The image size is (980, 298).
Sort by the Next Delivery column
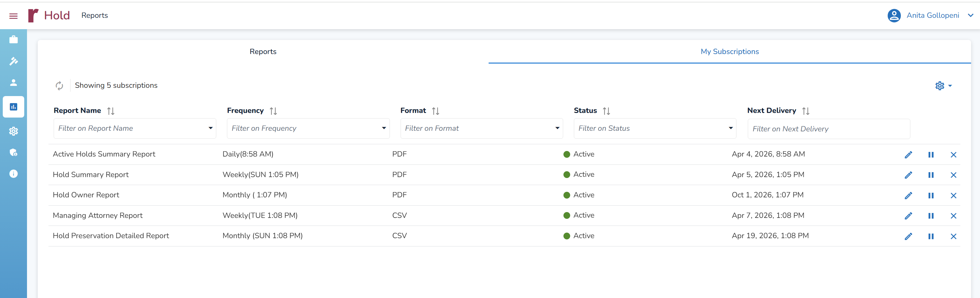click(x=805, y=111)
